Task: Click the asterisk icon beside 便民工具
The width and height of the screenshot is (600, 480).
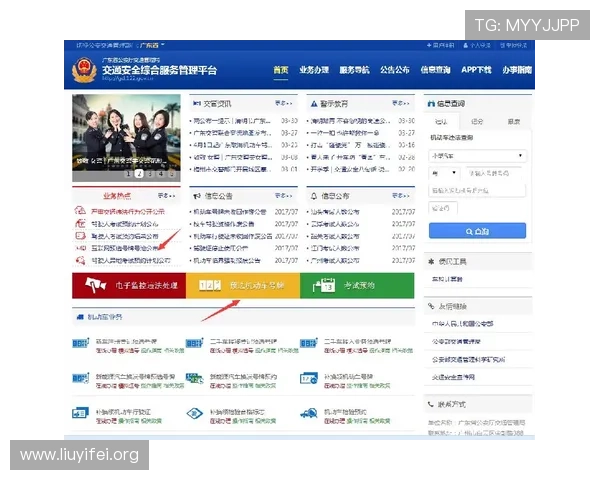Action: [431, 262]
